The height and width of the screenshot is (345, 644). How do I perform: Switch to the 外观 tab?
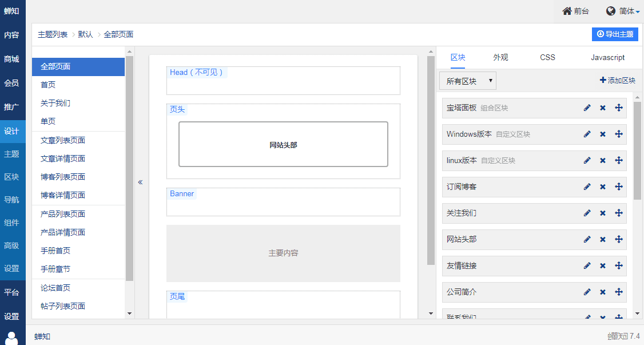tap(500, 58)
